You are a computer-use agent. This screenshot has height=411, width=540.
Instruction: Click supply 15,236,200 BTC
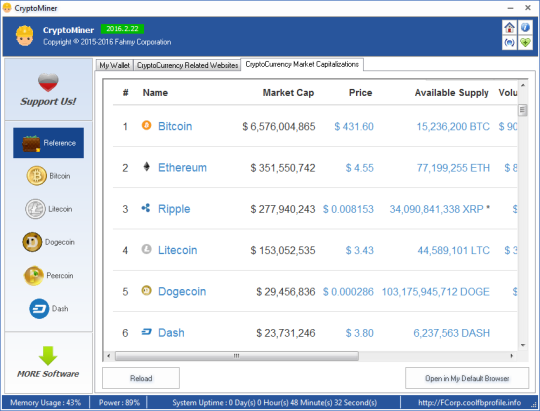[453, 127]
